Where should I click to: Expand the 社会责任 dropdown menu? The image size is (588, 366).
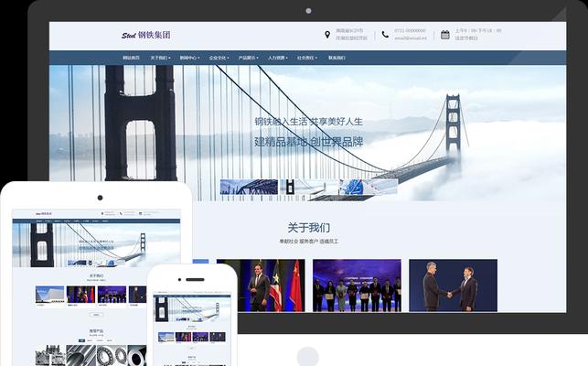click(307, 58)
